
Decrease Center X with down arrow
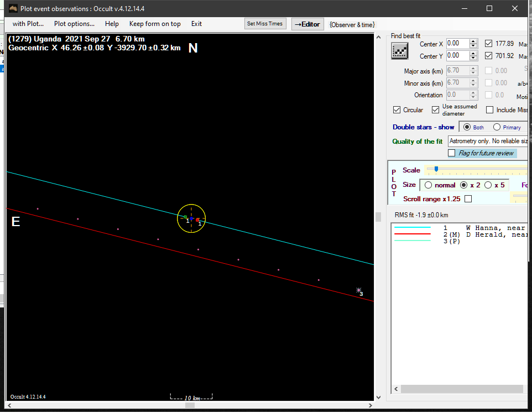point(473,46)
